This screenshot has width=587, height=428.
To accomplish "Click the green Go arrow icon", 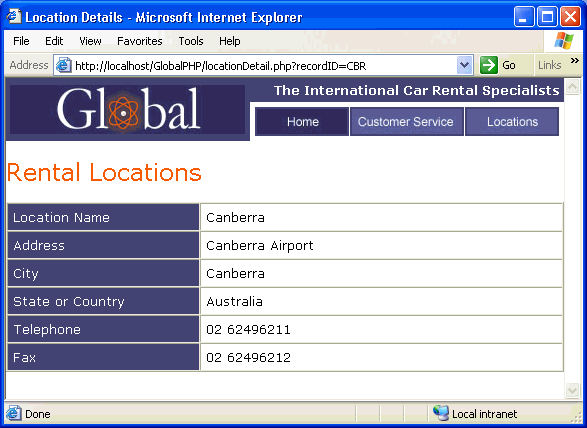I will (489, 65).
